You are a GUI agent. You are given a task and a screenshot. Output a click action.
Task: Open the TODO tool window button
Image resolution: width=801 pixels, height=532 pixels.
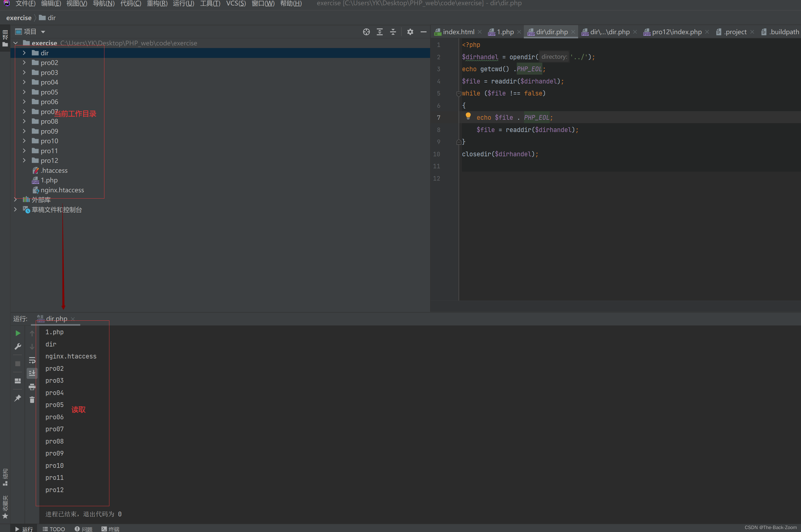point(54,529)
